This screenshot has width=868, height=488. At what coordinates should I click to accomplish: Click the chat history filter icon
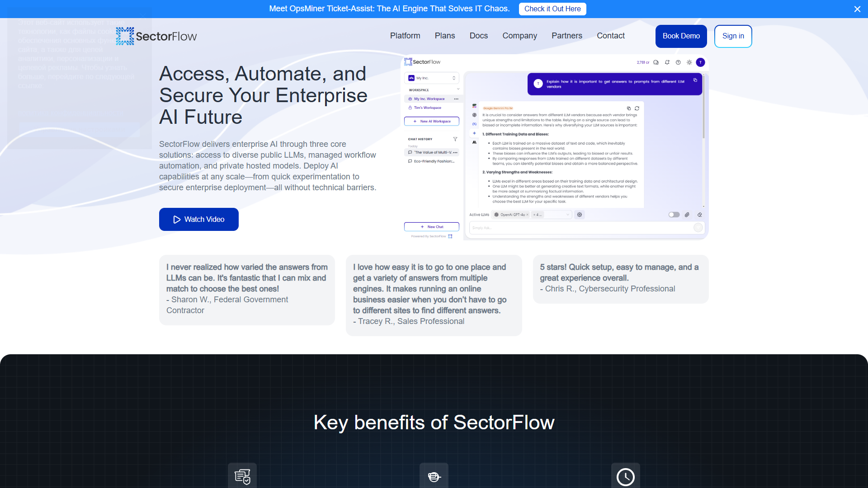pyautogui.click(x=455, y=139)
